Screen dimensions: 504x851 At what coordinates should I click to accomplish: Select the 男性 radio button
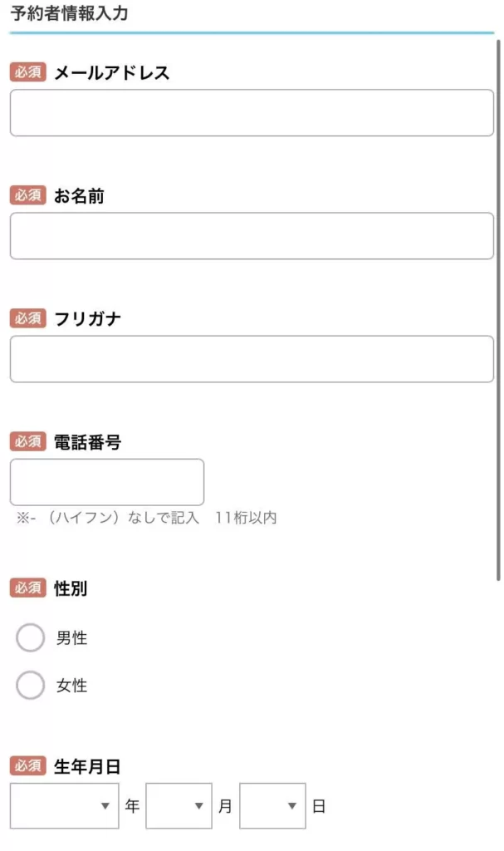click(31, 639)
